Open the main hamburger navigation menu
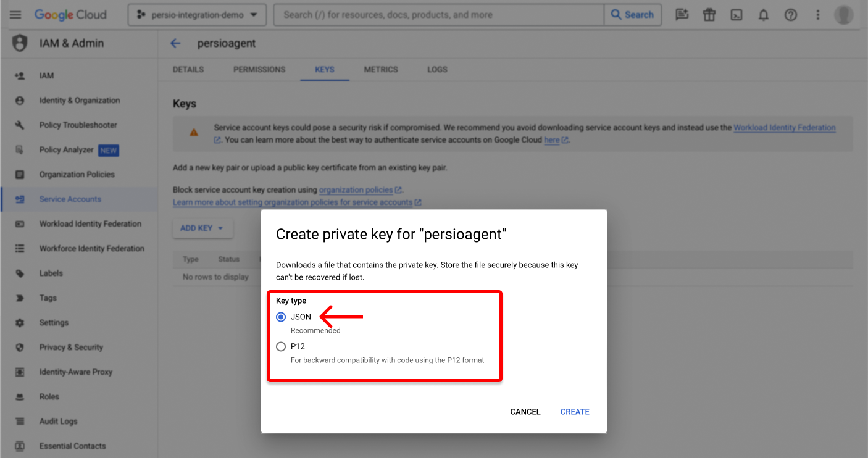 click(16, 15)
